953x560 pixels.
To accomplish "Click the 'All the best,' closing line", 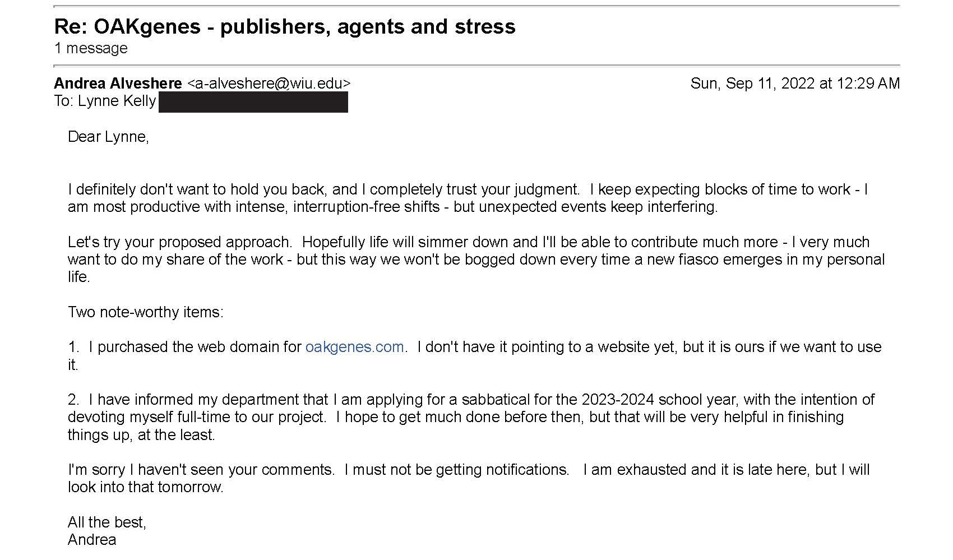I will pyautogui.click(x=107, y=522).
